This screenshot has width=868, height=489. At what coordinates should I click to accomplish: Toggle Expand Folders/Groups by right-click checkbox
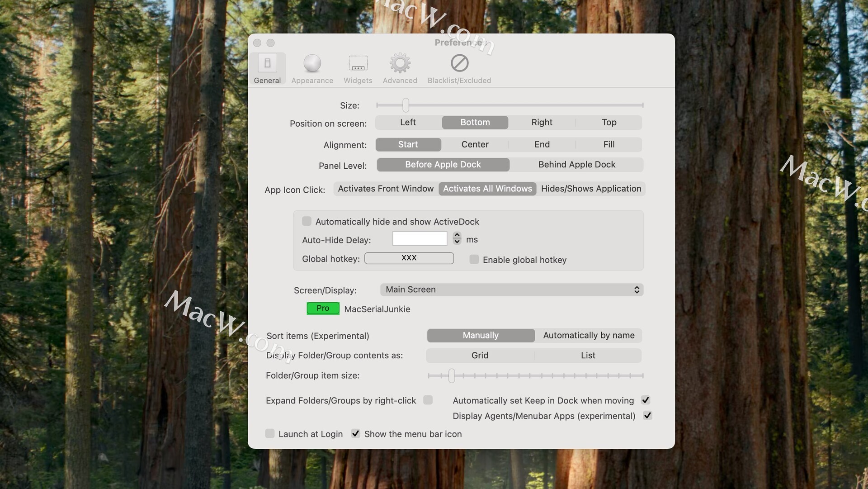(428, 400)
